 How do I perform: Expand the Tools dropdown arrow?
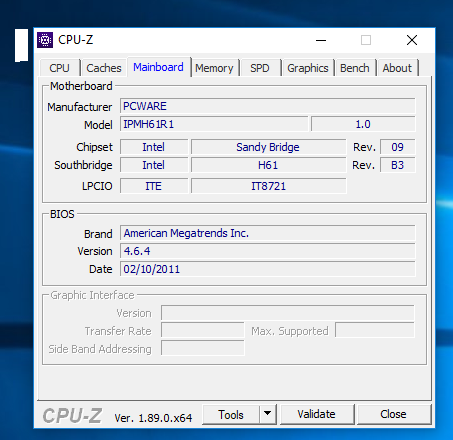click(x=267, y=415)
